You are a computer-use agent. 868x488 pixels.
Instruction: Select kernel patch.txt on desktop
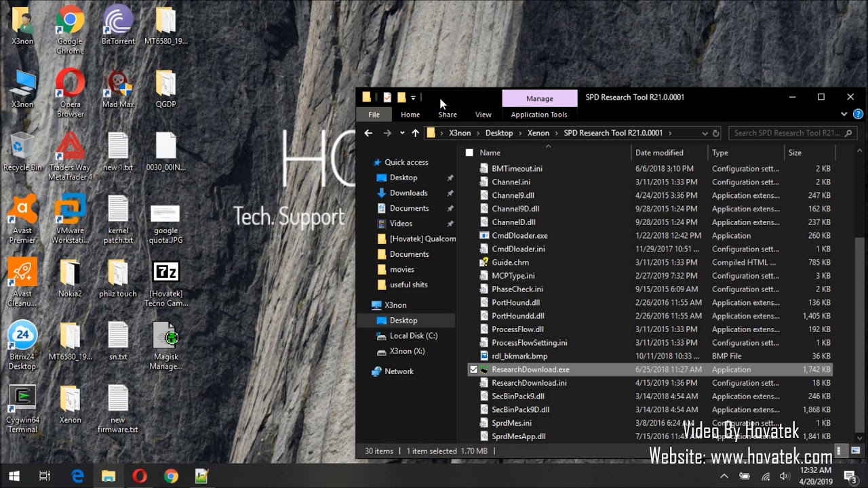tap(117, 219)
